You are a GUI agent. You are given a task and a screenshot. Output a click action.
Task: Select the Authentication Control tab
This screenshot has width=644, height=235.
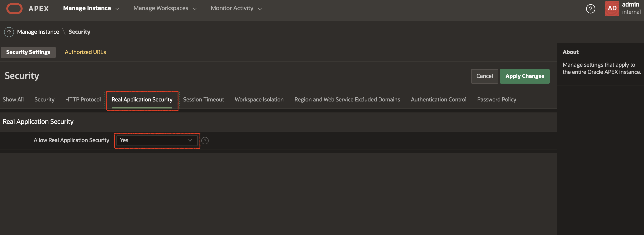[438, 99]
